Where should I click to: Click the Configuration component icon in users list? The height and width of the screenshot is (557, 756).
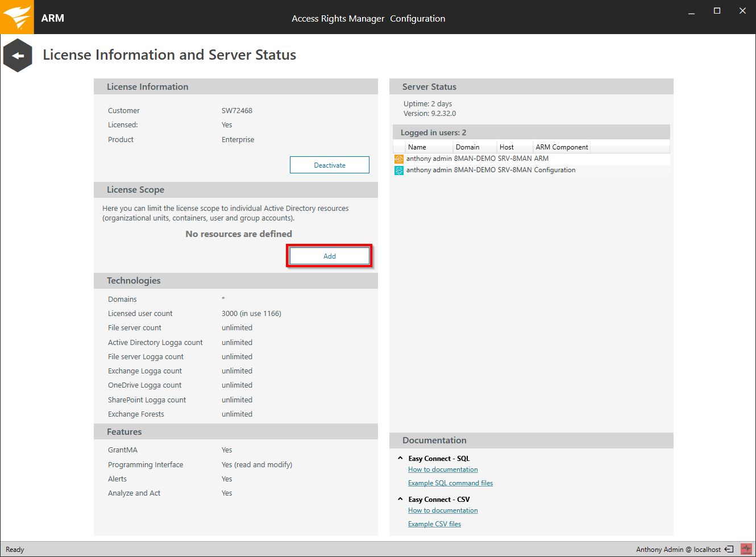399,170
